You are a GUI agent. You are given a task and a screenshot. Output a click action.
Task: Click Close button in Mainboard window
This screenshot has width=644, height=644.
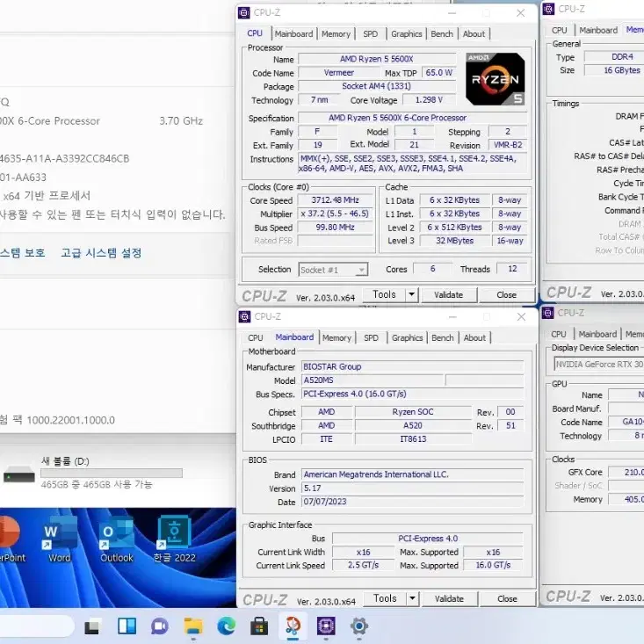click(x=507, y=599)
